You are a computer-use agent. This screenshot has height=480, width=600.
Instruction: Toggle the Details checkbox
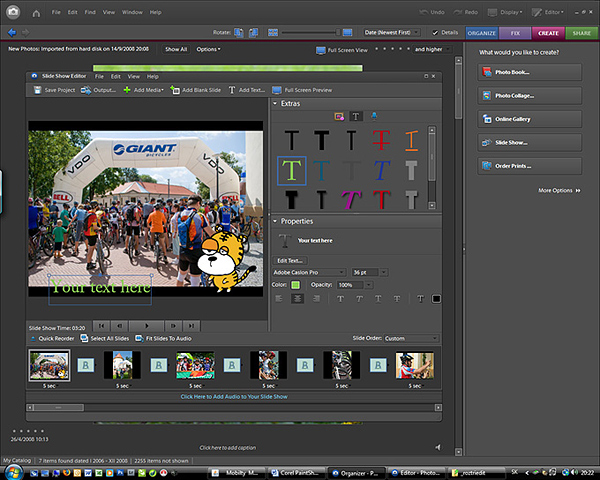point(435,33)
